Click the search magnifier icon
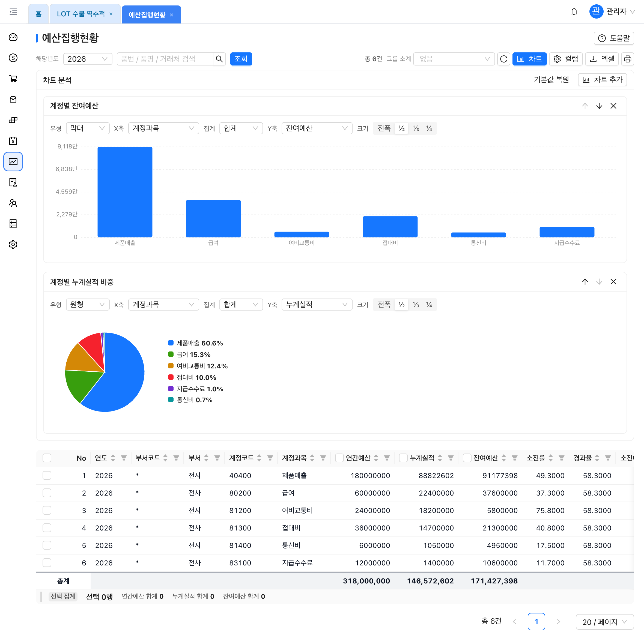The width and height of the screenshot is (644, 644). pyautogui.click(x=219, y=59)
